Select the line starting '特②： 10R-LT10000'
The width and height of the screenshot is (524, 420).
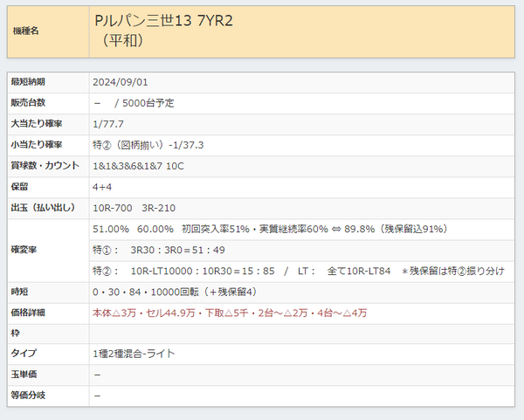click(x=299, y=271)
